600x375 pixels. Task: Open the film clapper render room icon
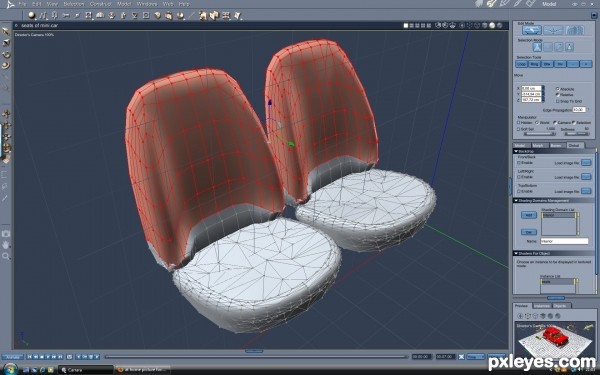click(x=531, y=4)
